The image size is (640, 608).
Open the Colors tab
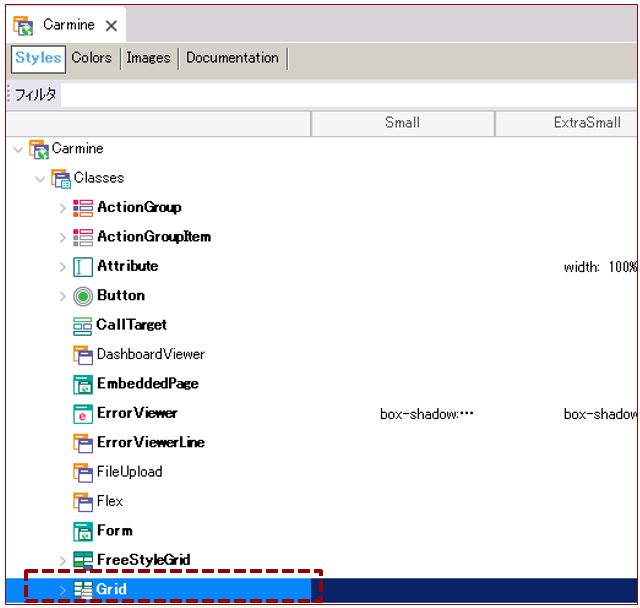(x=91, y=58)
